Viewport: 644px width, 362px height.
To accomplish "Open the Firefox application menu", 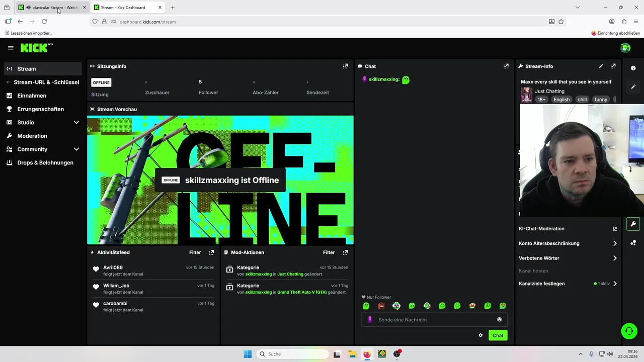I will (636, 22).
